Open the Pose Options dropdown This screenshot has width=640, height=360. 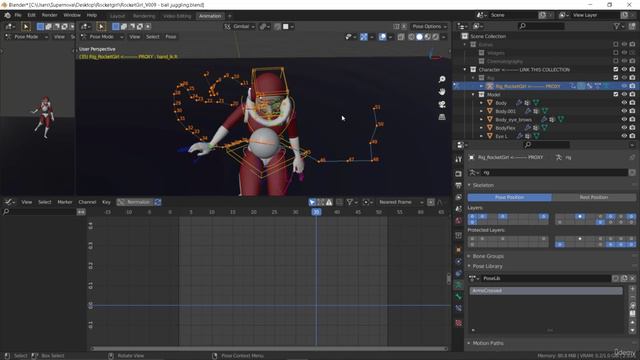(x=428, y=27)
